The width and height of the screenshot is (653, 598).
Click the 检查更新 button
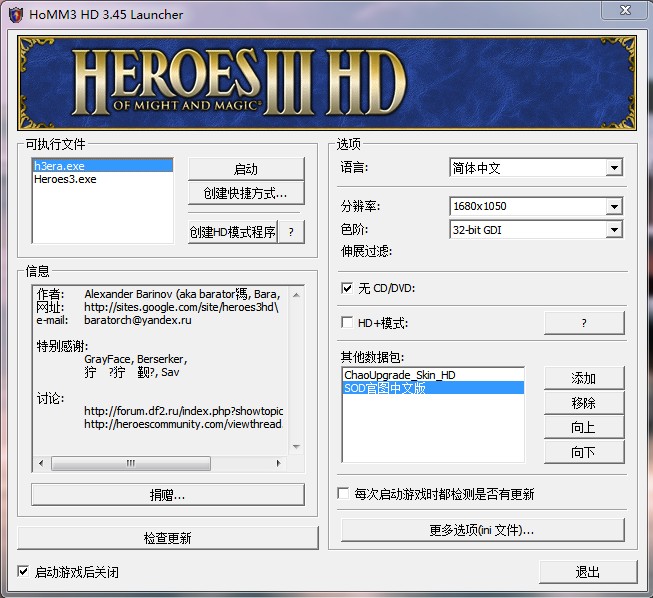(168, 538)
